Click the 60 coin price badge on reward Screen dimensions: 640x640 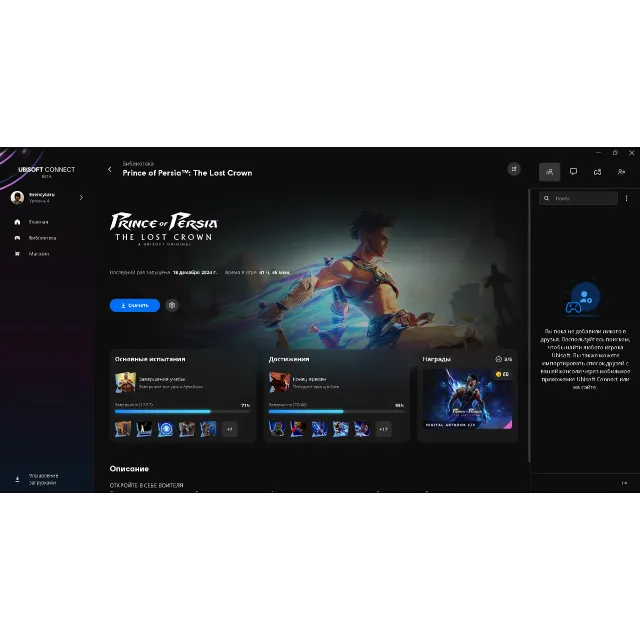tap(502, 374)
